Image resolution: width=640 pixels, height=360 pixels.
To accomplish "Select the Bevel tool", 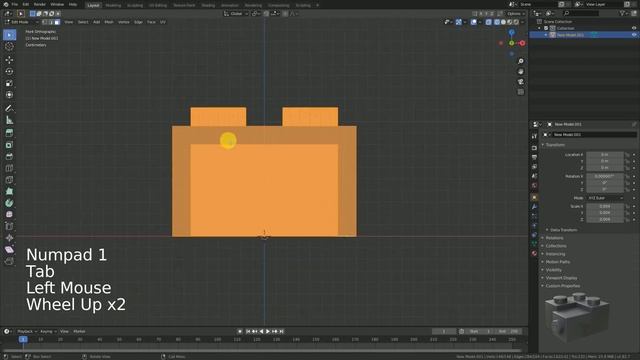I will tap(9, 156).
